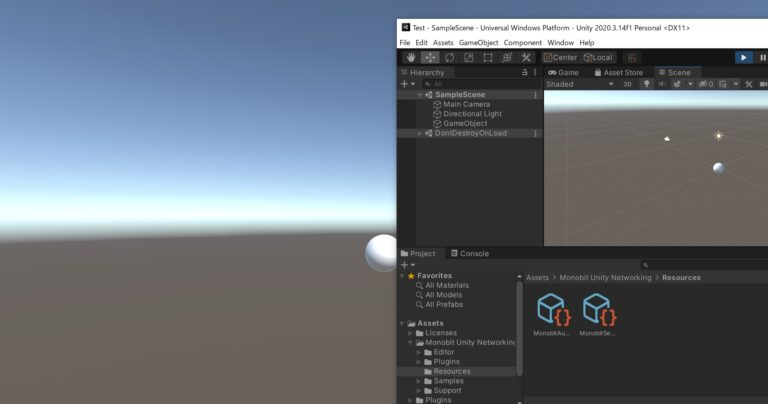Viewport: 768px width, 404px height.
Task: Toggle pivot mode using the Center button
Action: (561, 58)
